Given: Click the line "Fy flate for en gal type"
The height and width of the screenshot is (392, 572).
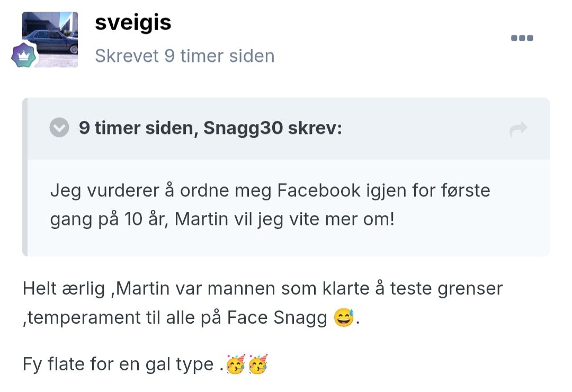Looking at the screenshot, I should tap(119, 364).
